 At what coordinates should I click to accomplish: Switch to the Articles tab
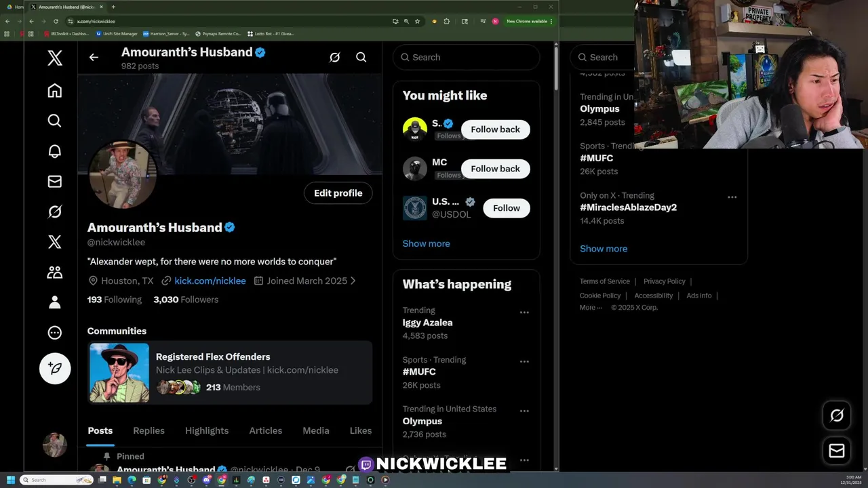[266, 431]
